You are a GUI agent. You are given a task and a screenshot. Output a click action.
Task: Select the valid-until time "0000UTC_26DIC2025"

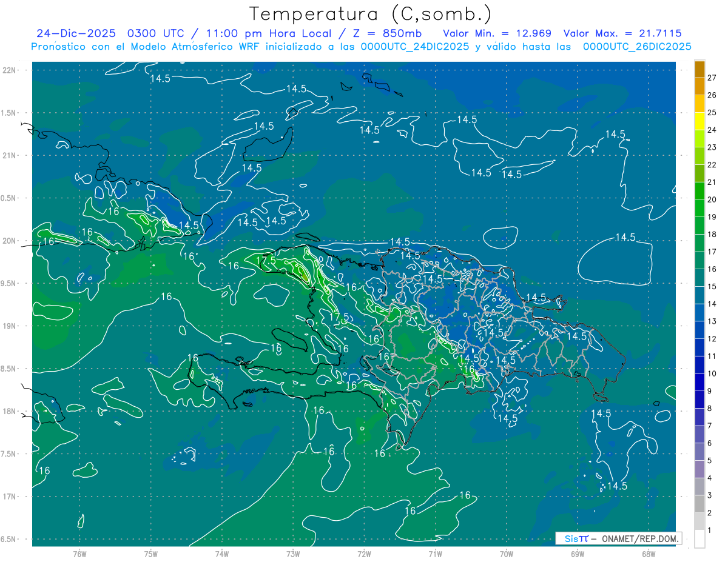click(x=637, y=47)
